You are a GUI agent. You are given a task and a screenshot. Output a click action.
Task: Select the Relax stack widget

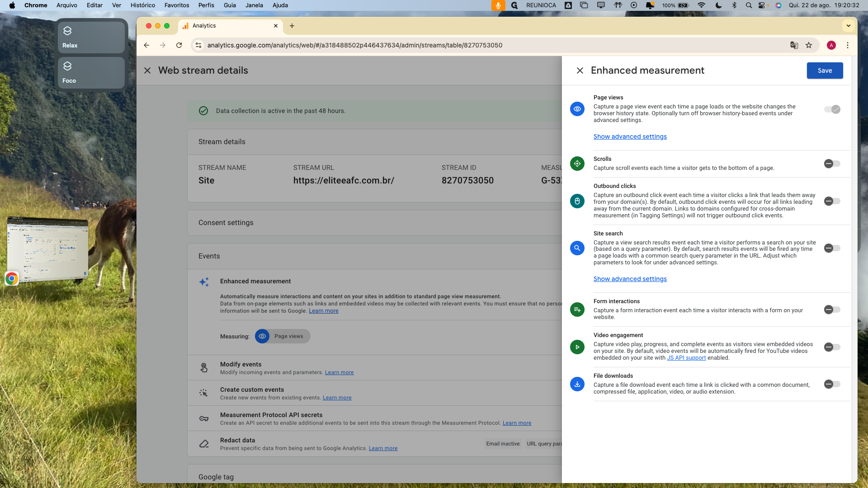pos(91,37)
